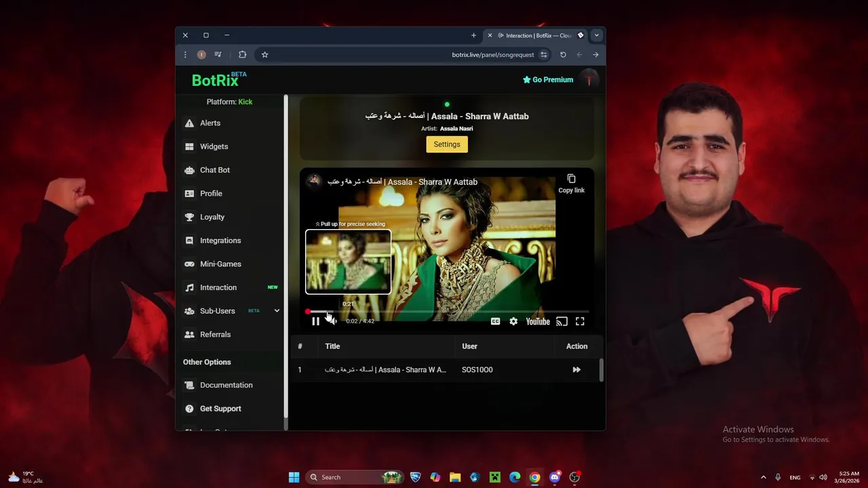Screen dimensions: 868x488
Task: Mute the video volume
Action: point(332,321)
